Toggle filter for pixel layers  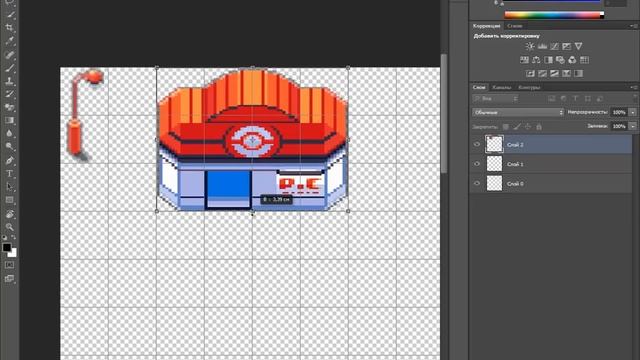552,99
